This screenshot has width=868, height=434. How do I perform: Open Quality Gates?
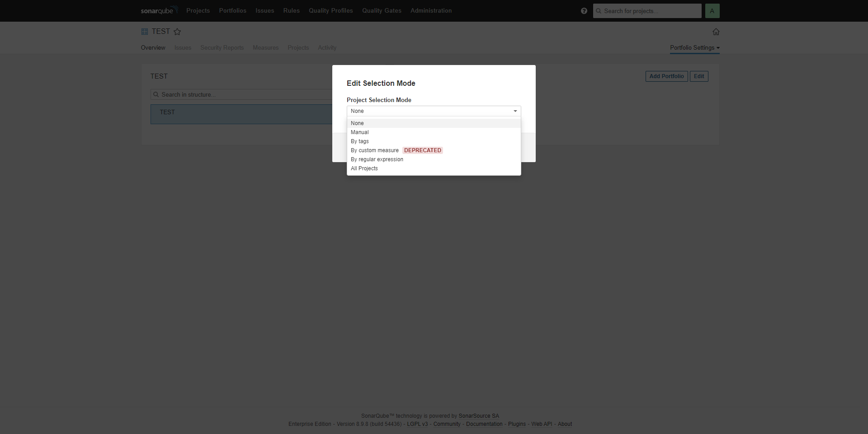pos(382,10)
